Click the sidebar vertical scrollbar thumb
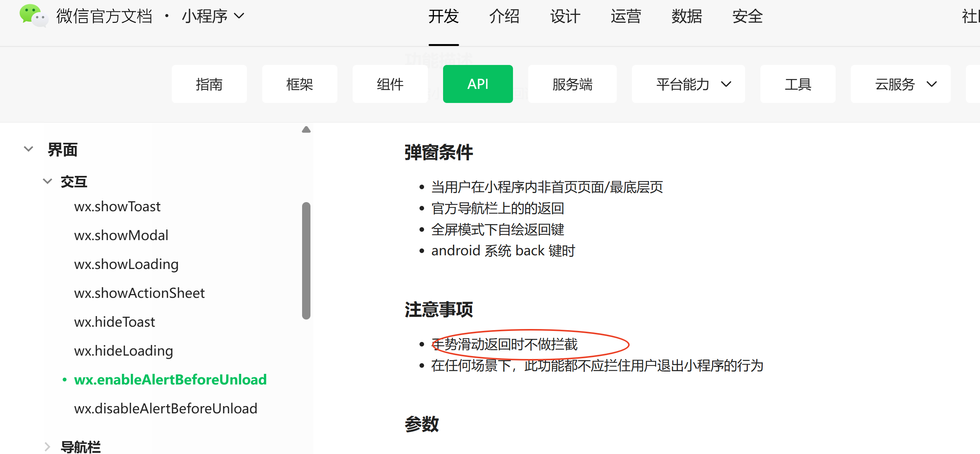Screen dimensions: 980x454 point(306,261)
